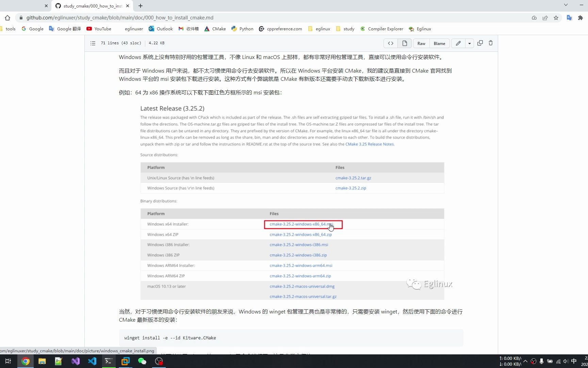Open the terminal from taskbar
This screenshot has height=368, width=588.
(109, 361)
